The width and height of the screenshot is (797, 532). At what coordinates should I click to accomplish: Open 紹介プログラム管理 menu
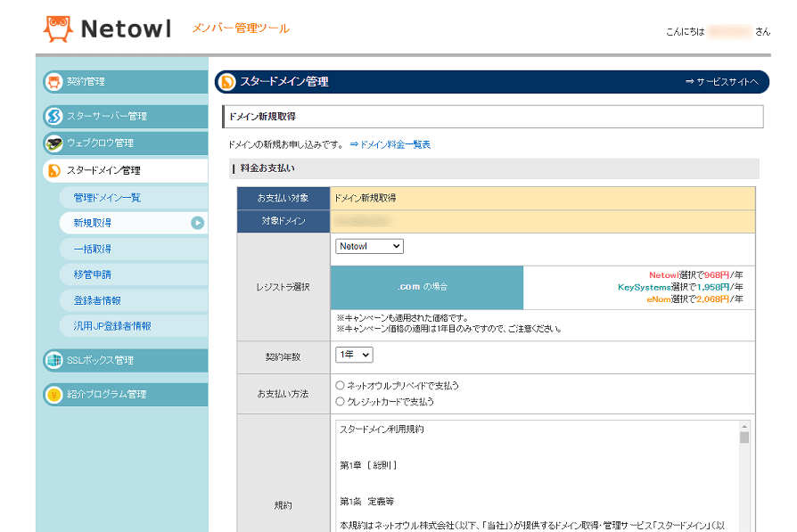pos(125,394)
